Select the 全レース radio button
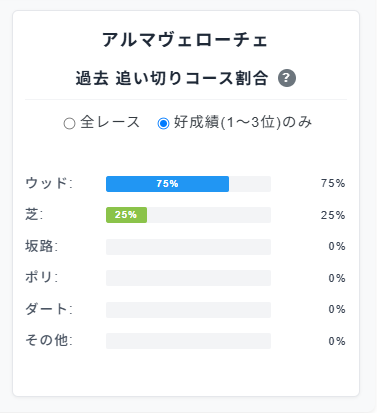377x413 pixels. [x=69, y=124]
